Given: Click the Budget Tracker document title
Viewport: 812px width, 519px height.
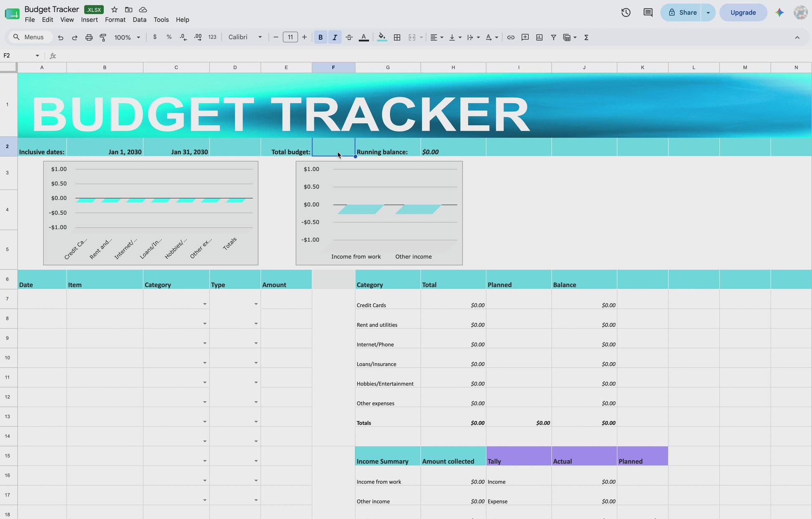Looking at the screenshot, I should (x=52, y=9).
